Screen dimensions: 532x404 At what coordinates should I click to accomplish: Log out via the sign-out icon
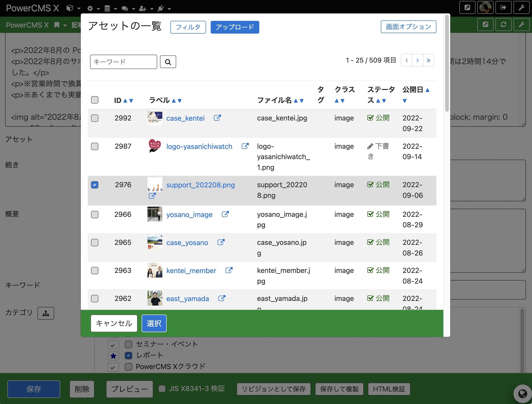click(x=503, y=7)
